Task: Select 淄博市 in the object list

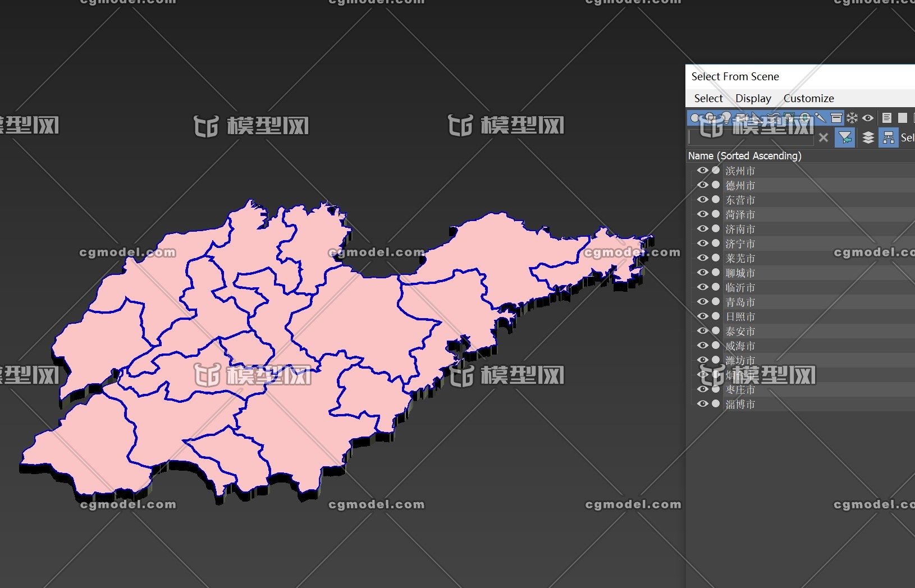Action: pyautogui.click(x=740, y=404)
